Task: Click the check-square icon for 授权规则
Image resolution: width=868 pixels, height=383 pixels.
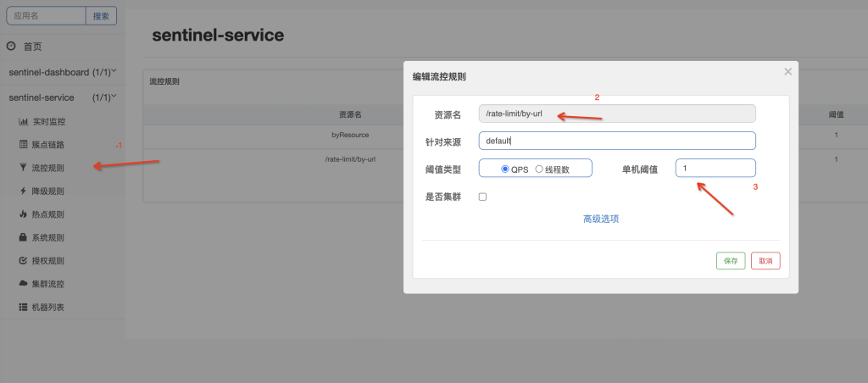Action: click(23, 261)
